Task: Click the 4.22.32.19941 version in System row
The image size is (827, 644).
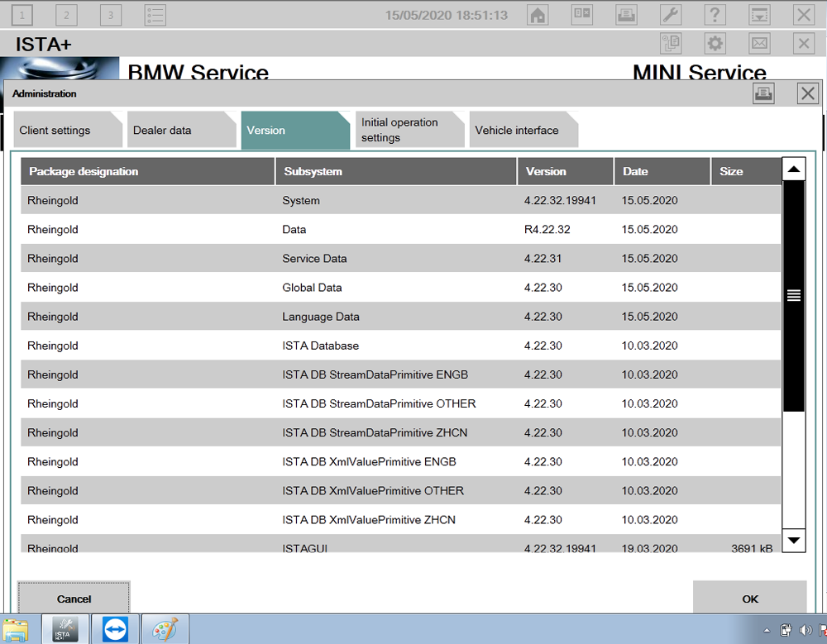Action: coord(560,200)
